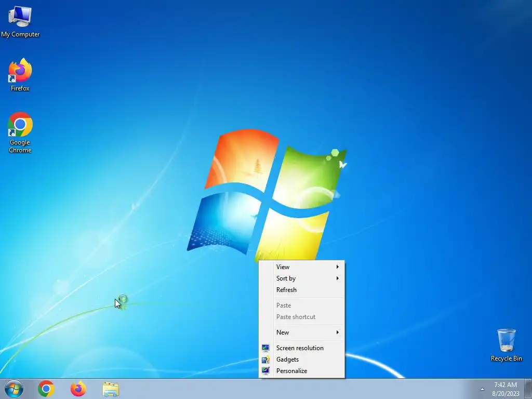Select the Firefox desktop shortcut
The width and height of the screenshot is (532, 399).
tap(20, 75)
